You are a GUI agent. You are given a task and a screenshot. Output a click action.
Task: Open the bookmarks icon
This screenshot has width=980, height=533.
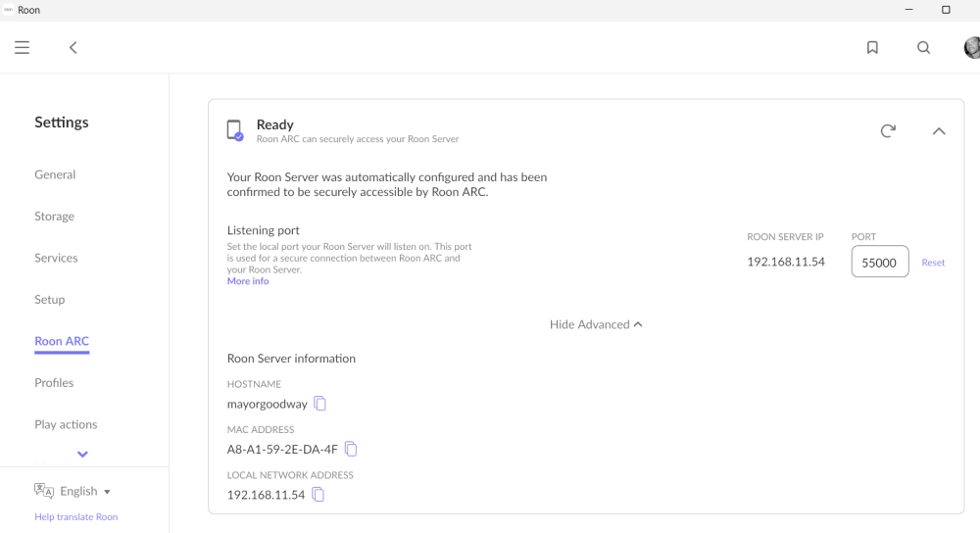[872, 47]
